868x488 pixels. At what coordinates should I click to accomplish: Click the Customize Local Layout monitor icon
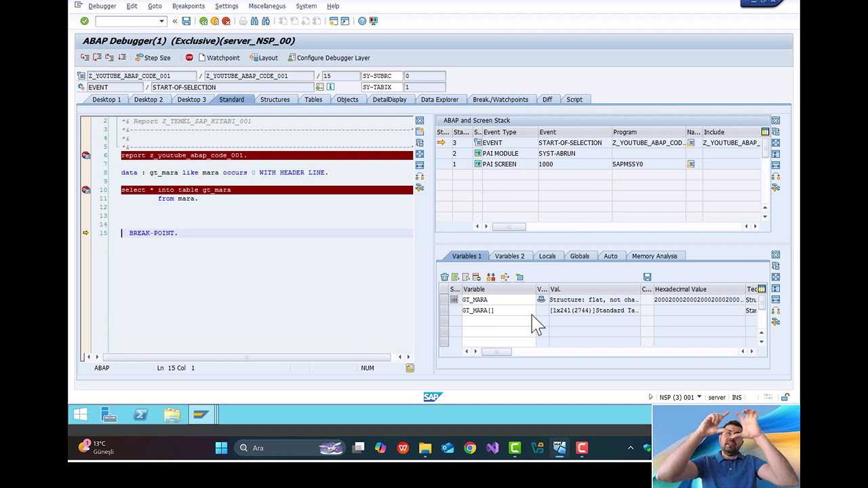tap(374, 21)
